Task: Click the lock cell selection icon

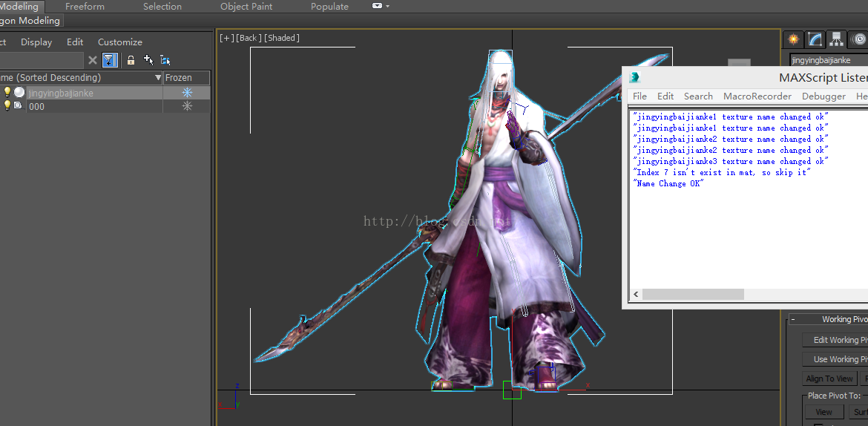Action: [131, 60]
